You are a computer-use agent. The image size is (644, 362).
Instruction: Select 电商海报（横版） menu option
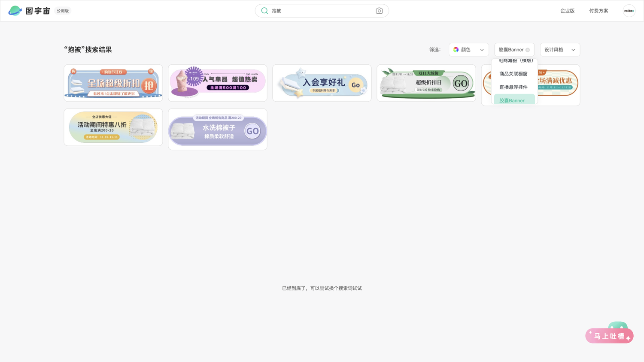point(516,61)
